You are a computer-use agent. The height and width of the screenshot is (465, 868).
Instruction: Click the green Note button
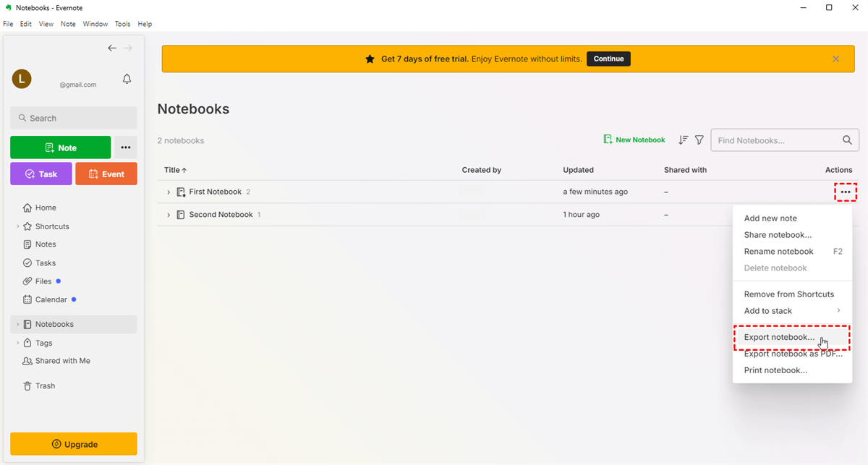[61, 148]
